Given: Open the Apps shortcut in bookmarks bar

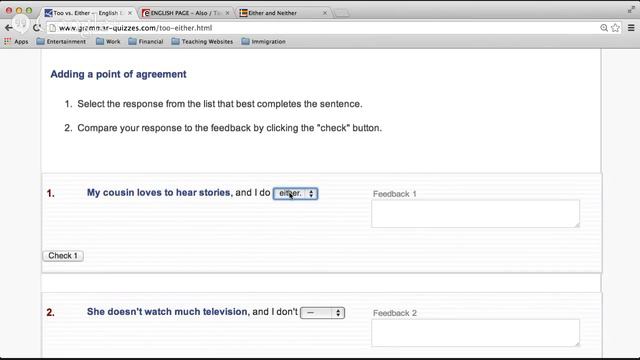Looking at the screenshot, I should [x=16, y=41].
